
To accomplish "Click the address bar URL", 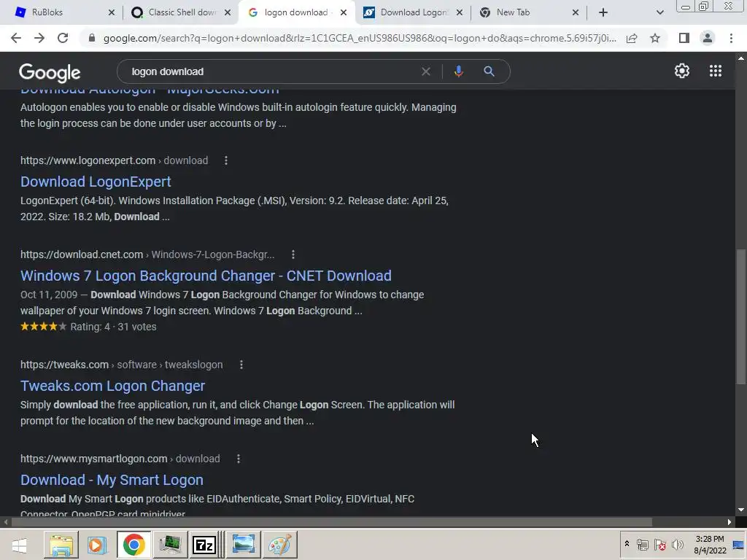I will coord(360,38).
